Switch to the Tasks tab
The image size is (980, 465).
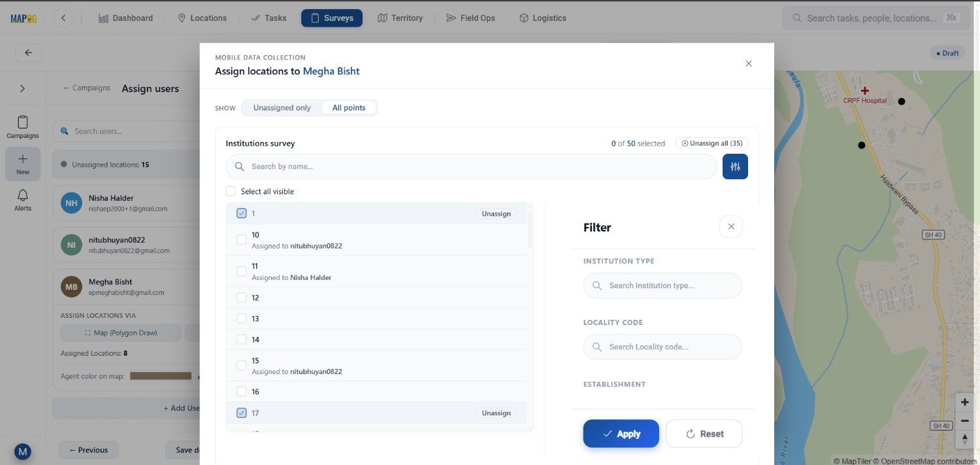tap(269, 18)
